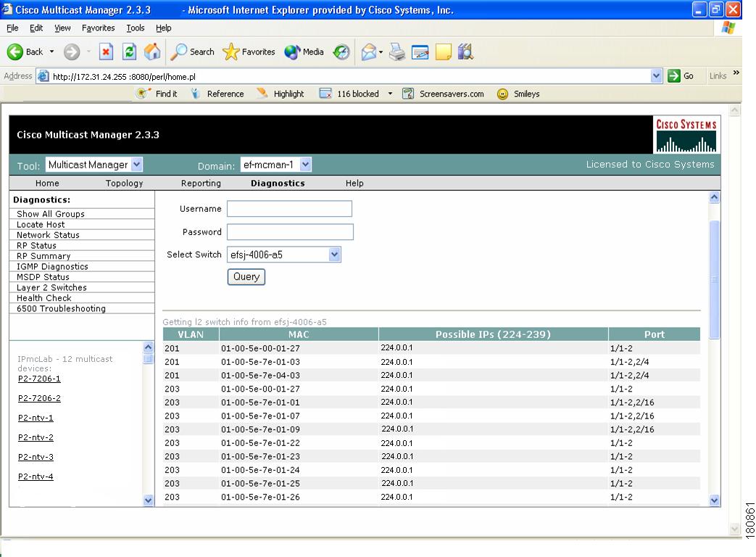Viewport: 756px width, 557px height.
Task: Open the Edit menu
Action: pos(36,28)
